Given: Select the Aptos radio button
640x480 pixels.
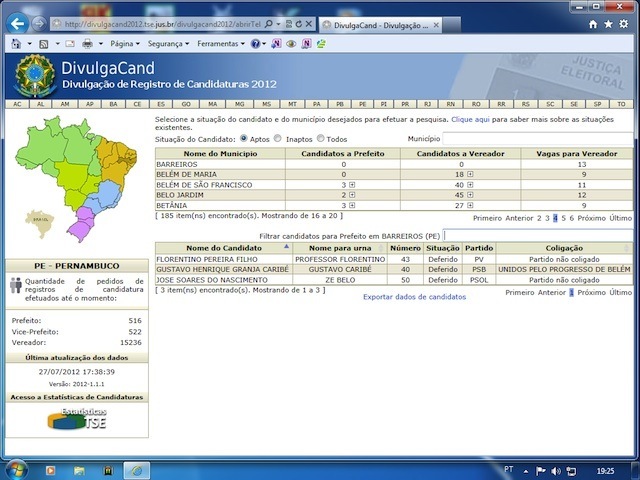Looking at the screenshot, I should click(x=245, y=139).
